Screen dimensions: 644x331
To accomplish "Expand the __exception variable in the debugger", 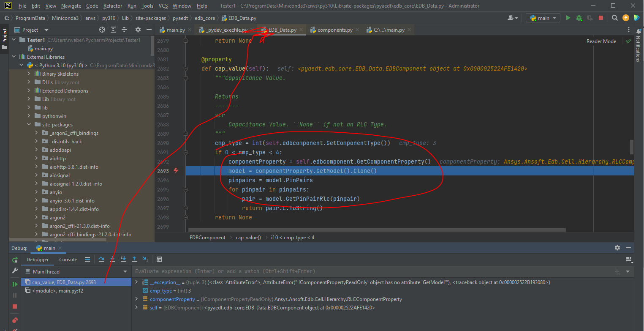I will (x=136, y=282).
